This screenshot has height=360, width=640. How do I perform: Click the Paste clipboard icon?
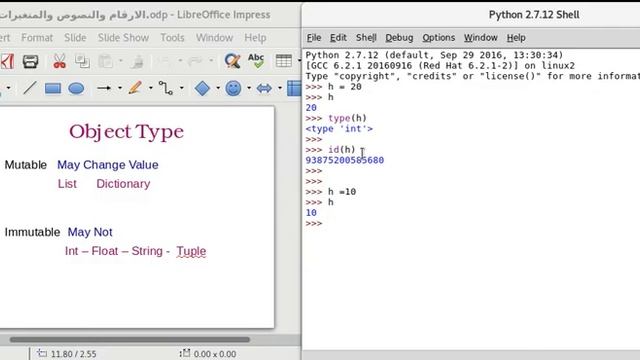pyautogui.click(x=105, y=61)
